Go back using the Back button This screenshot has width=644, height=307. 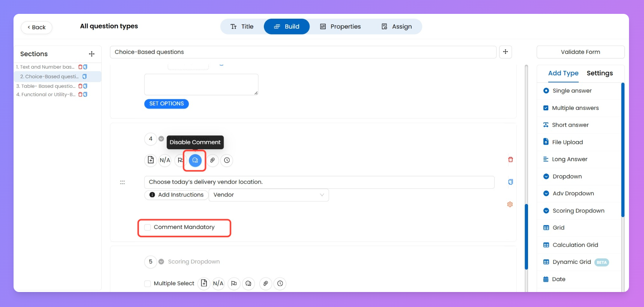click(x=36, y=27)
